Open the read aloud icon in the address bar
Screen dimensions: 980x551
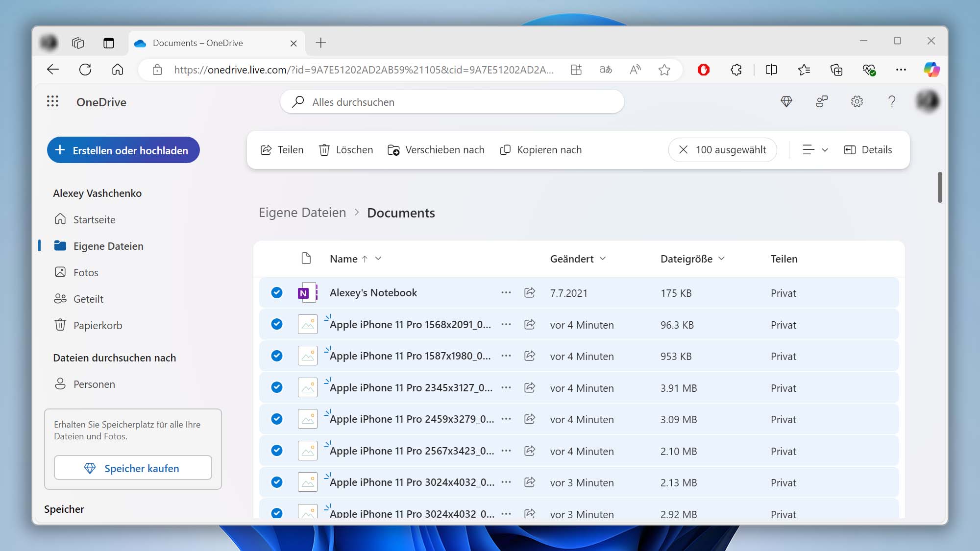click(x=635, y=70)
